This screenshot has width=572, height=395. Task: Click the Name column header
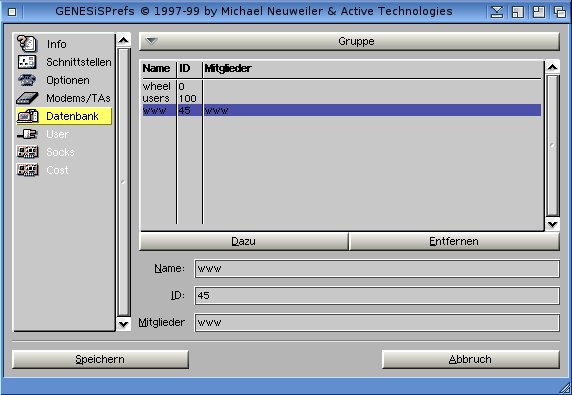coord(156,68)
